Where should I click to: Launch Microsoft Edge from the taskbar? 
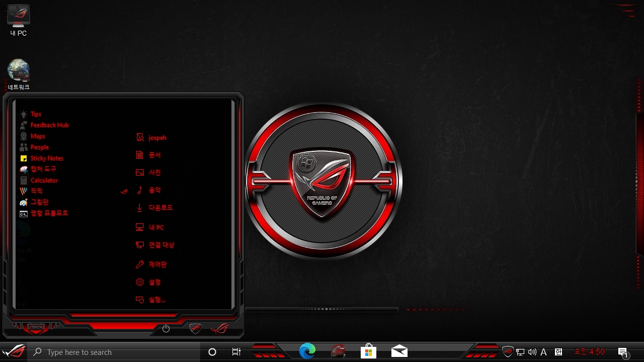307,351
